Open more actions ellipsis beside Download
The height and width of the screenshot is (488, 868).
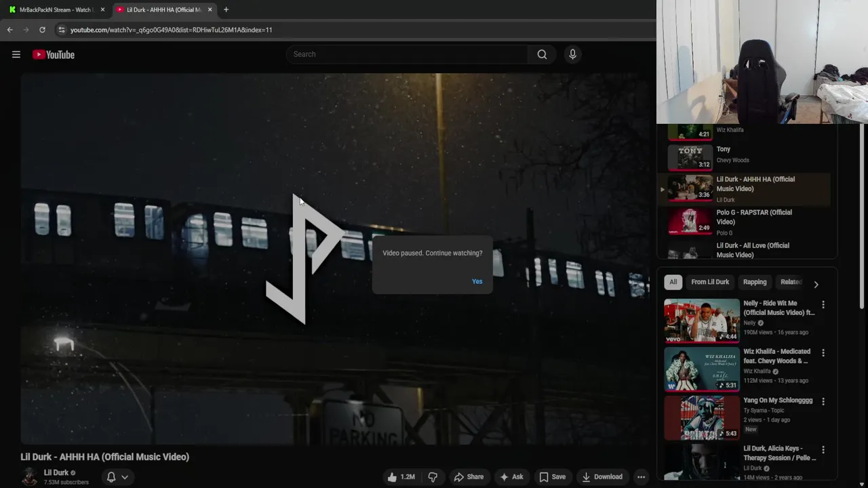tap(641, 477)
